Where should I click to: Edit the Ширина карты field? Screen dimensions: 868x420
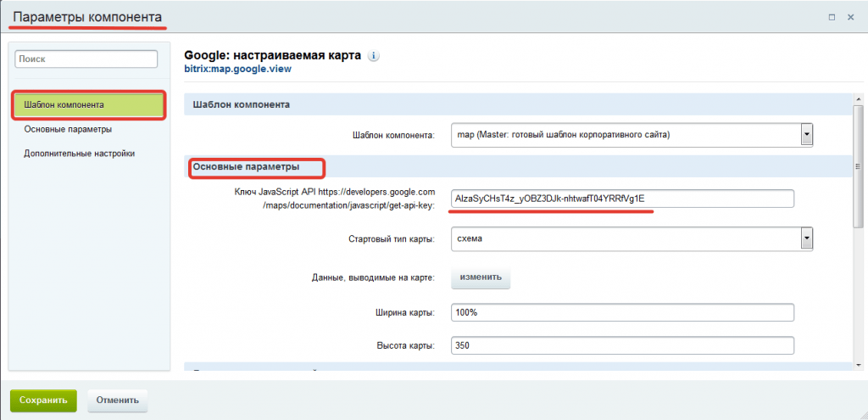[x=623, y=312]
